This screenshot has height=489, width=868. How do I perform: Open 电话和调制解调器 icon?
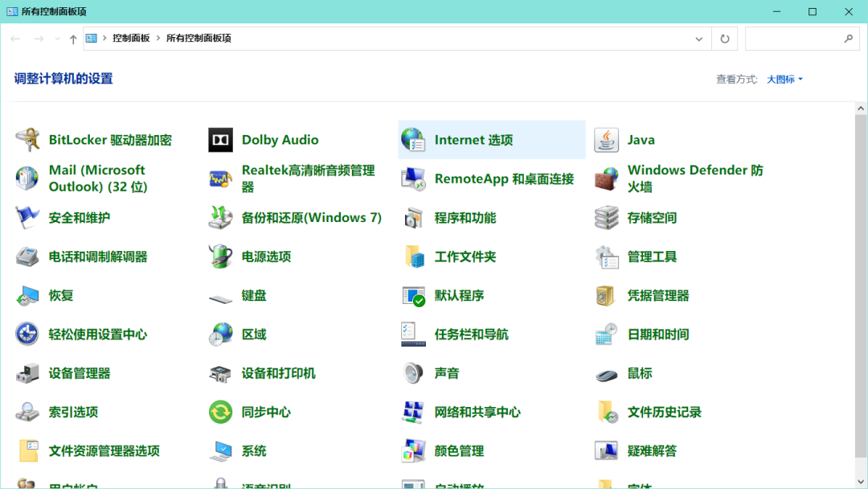[x=27, y=257]
